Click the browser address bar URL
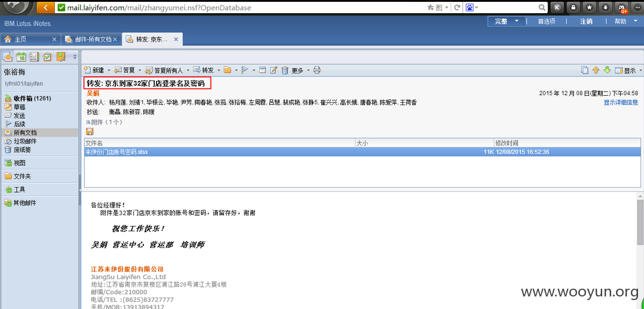The image size is (644, 309). (160, 7)
